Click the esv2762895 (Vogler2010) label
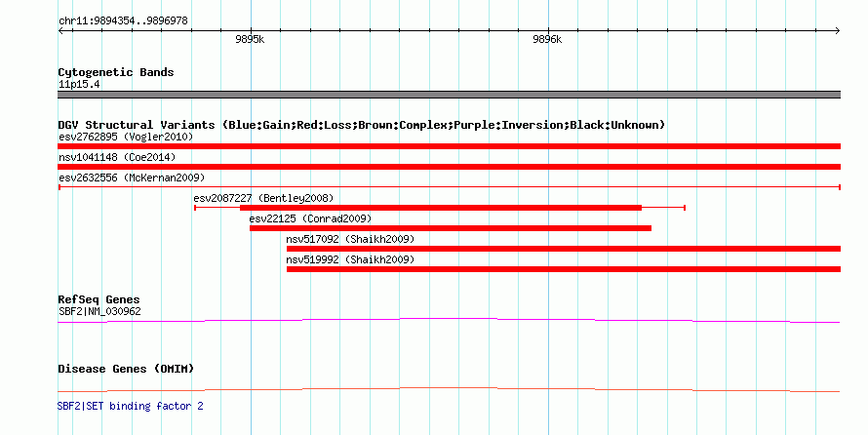The height and width of the screenshot is (435, 868). point(126,137)
